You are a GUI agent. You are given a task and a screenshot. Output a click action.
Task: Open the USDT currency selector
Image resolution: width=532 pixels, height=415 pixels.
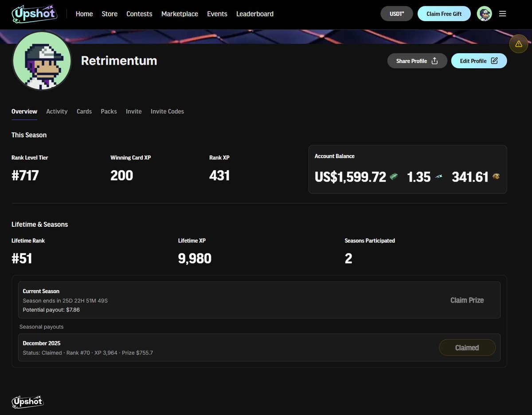[397, 14]
